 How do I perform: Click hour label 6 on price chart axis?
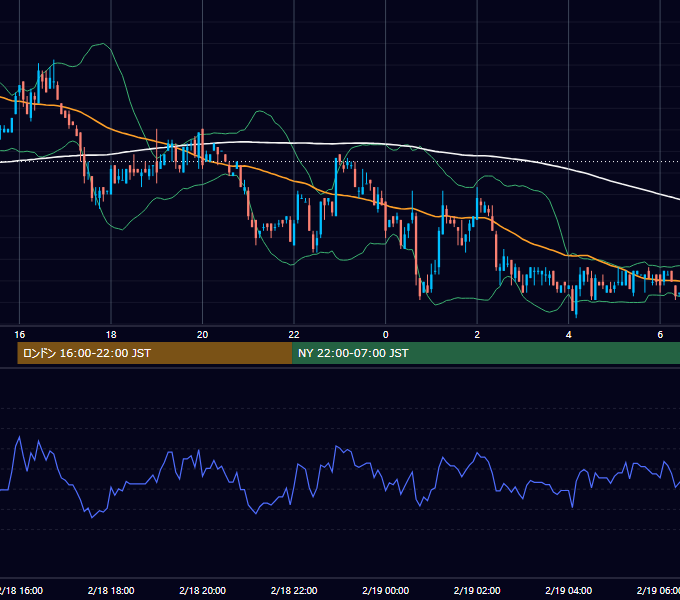click(x=660, y=335)
